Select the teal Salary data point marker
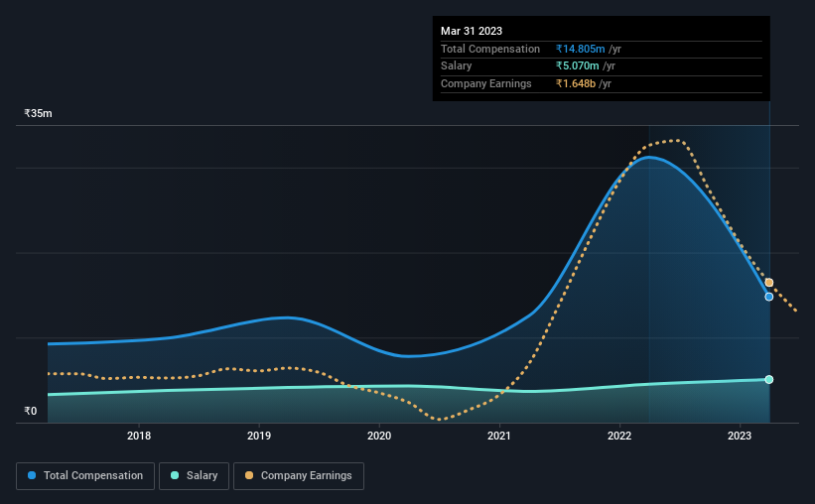The height and width of the screenshot is (504, 815). point(768,380)
